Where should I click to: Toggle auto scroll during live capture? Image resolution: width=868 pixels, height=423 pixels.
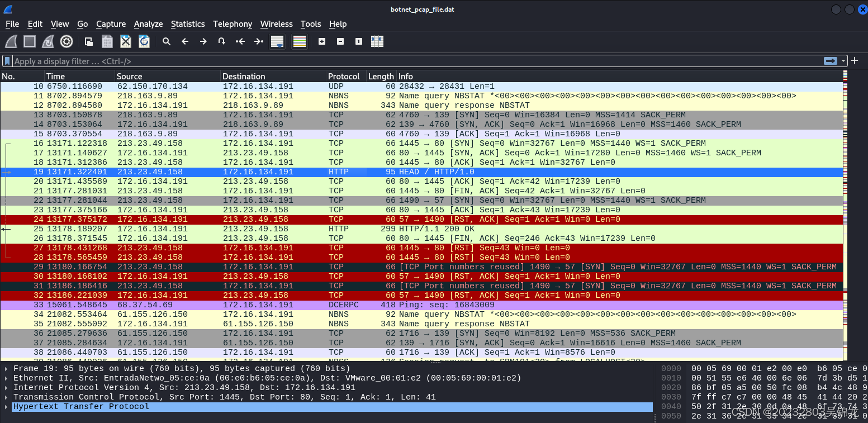(x=277, y=41)
